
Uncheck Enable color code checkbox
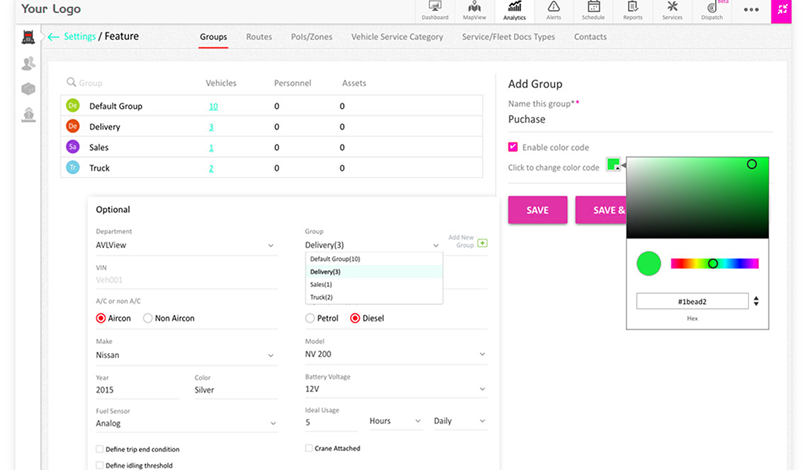(513, 147)
